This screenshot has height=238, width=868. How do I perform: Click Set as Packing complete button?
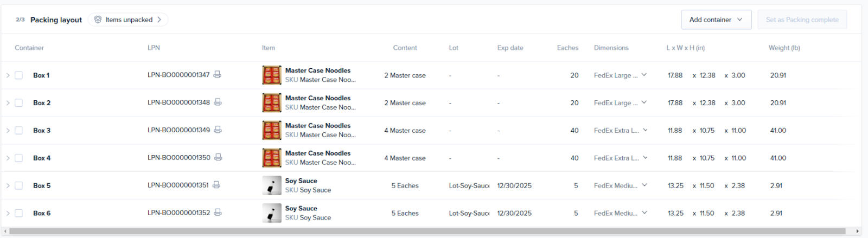[x=802, y=20]
